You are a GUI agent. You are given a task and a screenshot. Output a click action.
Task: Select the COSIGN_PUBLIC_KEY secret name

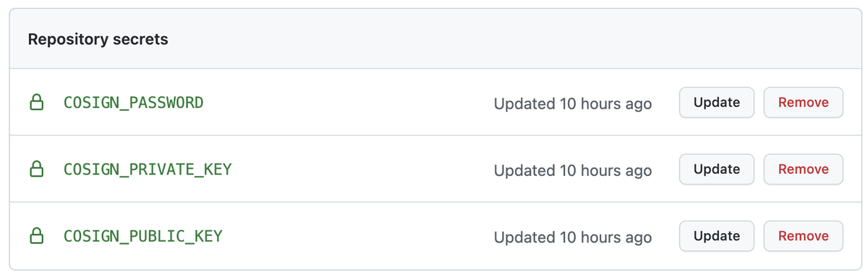click(143, 236)
